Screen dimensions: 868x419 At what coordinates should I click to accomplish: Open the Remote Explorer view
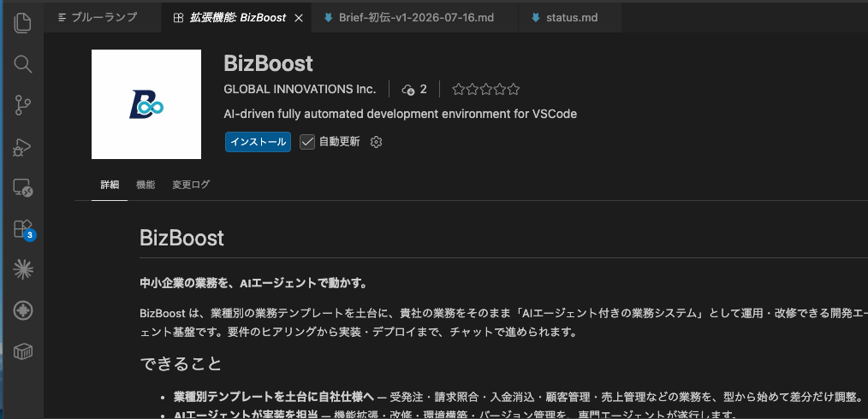pyautogui.click(x=23, y=188)
